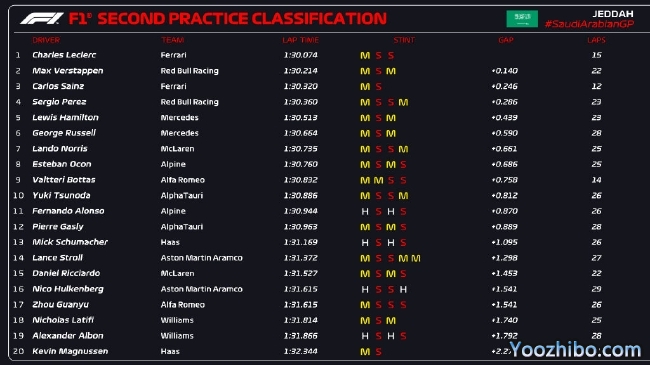Click Nico Hulkenberg's last hard tyre icon

point(403,290)
